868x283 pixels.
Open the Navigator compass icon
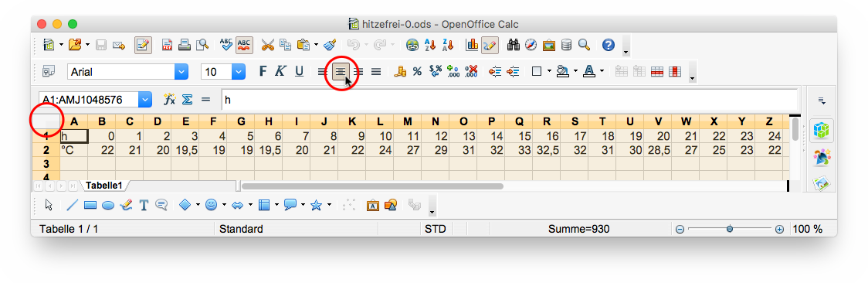531,45
